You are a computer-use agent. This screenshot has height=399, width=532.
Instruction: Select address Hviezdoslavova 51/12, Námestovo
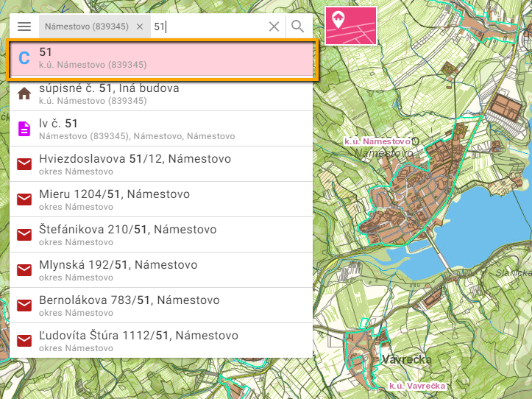tap(162, 164)
